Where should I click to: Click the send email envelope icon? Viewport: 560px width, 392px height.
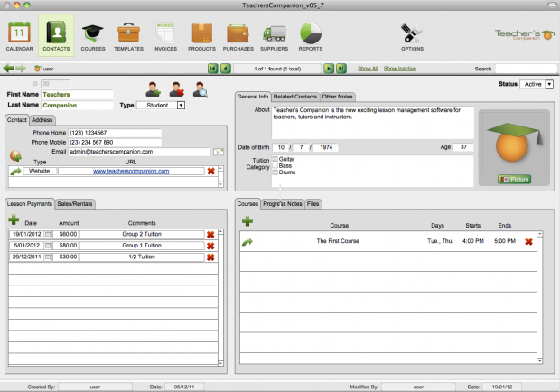tap(219, 152)
